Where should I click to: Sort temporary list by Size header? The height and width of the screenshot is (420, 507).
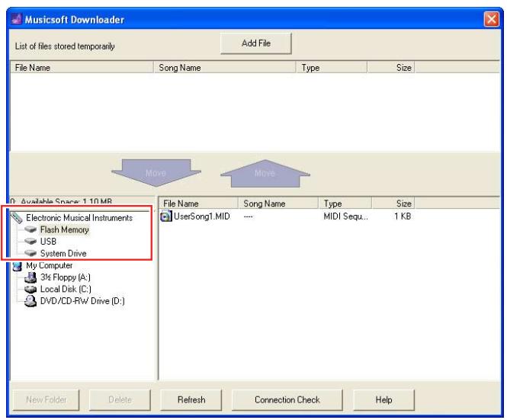(x=391, y=68)
